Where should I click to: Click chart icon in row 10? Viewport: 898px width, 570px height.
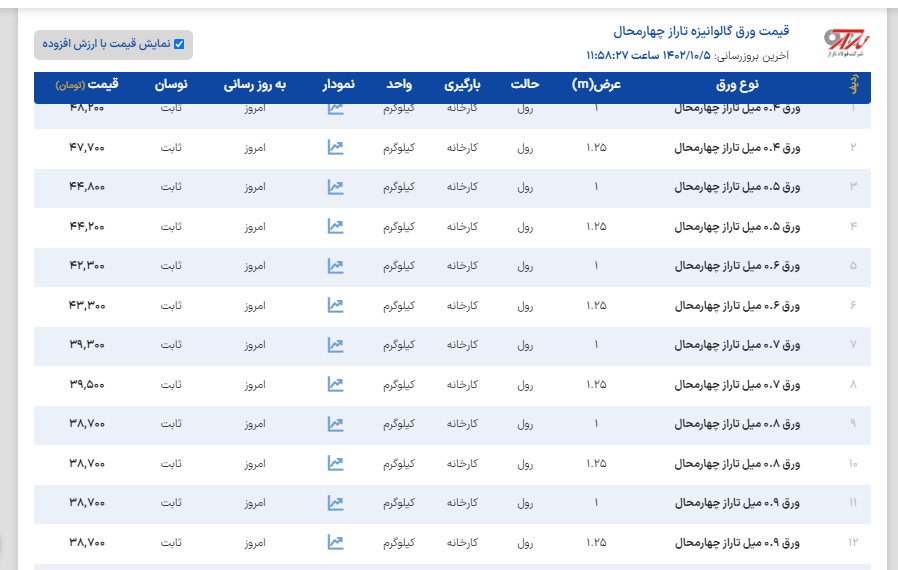[x=335, y=463]
